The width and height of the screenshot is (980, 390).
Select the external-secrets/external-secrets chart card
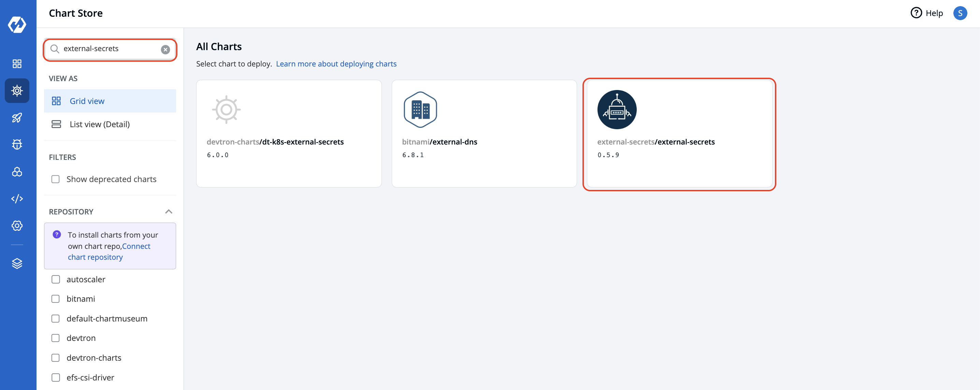(679, 134)
